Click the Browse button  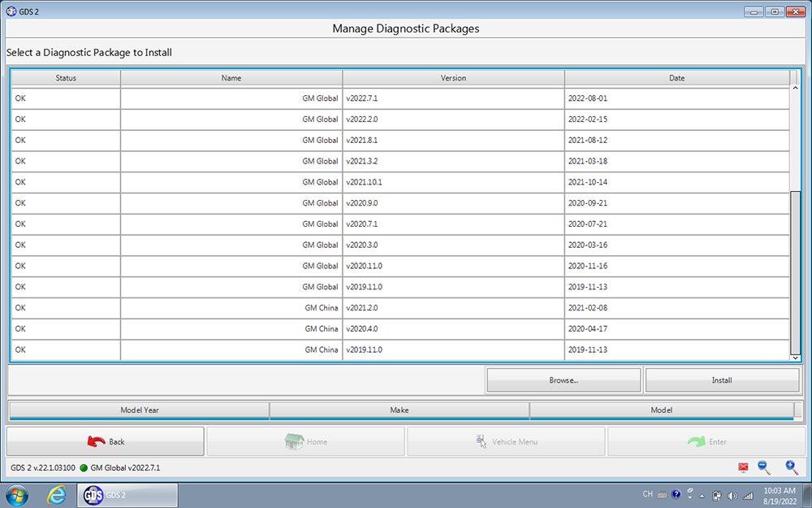[564, 380]
